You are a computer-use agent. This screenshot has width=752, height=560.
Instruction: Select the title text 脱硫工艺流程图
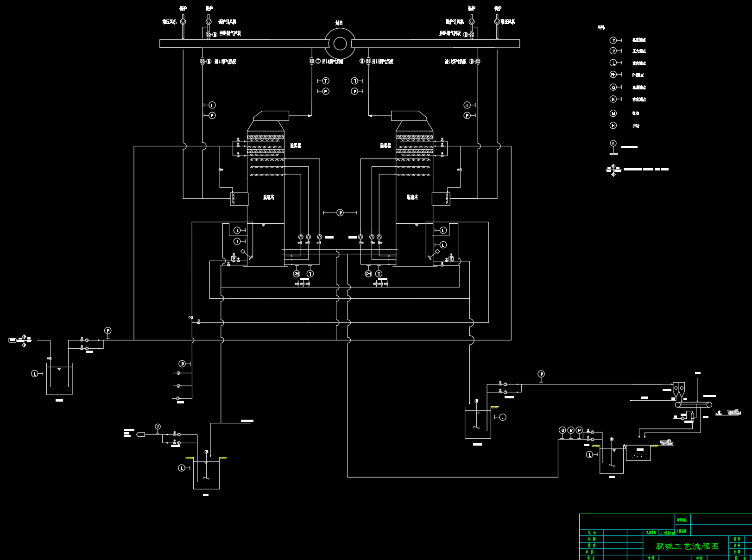pos(687,547)
